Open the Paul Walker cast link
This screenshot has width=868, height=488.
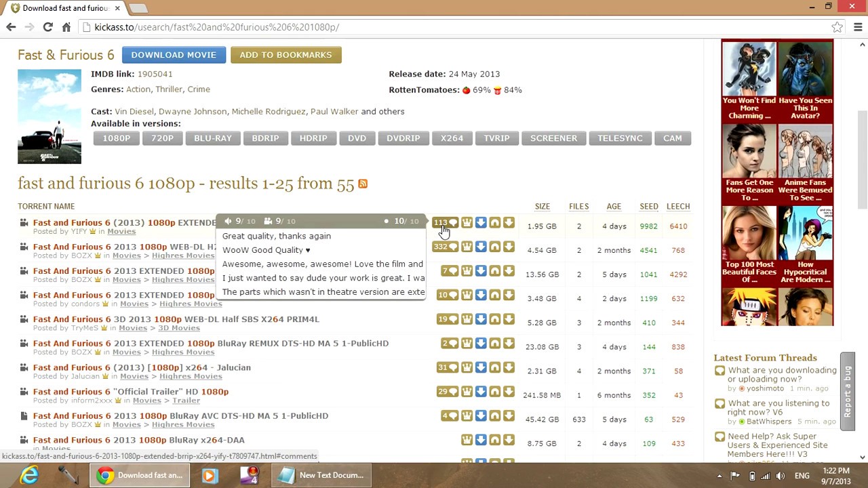pyautogui.click(x=334, y=111)
